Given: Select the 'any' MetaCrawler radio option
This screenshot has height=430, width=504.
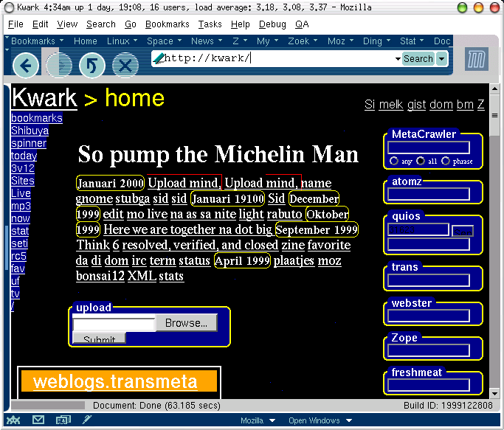Looking at the screenshot, I should coord(393,161).
